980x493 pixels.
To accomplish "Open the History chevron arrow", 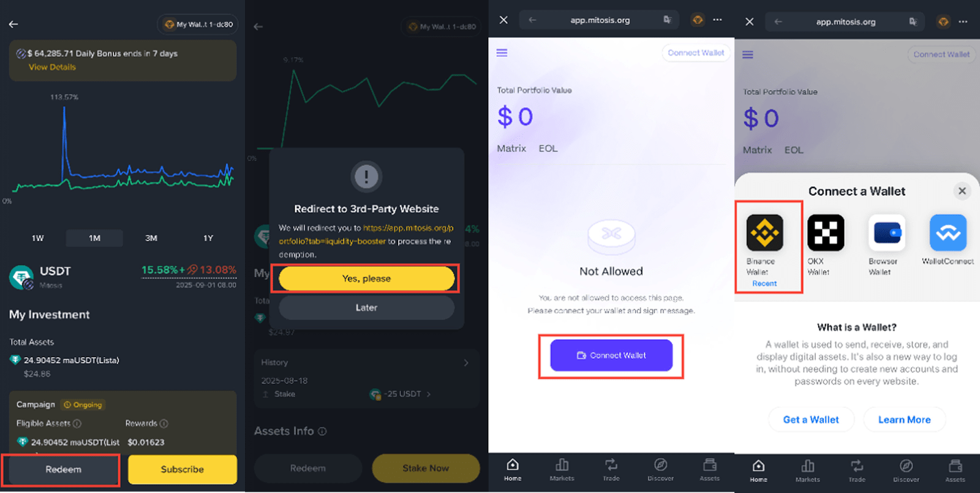I will [466, 363].
